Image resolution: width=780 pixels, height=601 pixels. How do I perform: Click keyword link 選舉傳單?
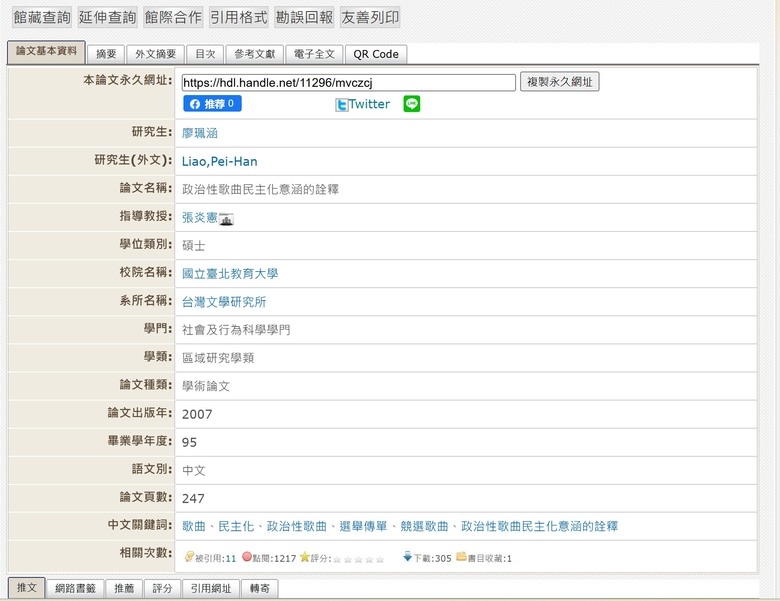point(363,526)
